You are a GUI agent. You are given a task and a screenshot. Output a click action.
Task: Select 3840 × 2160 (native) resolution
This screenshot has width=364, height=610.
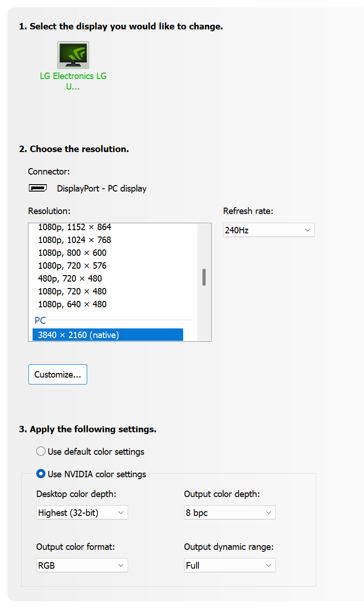tap(108, 335)
